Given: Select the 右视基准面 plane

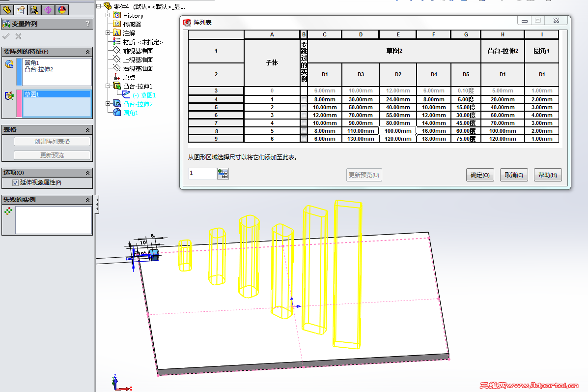Looking at the screenshot, I should click(138, 69).
